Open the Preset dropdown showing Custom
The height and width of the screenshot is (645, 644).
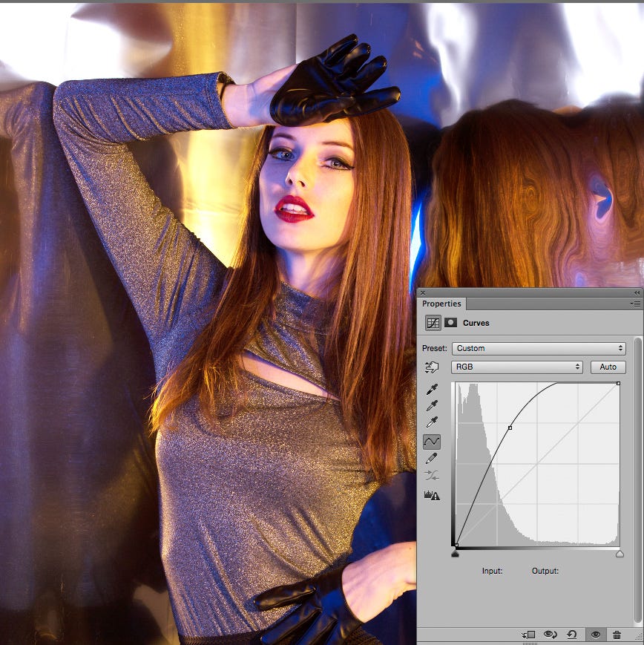pos(539,348)
